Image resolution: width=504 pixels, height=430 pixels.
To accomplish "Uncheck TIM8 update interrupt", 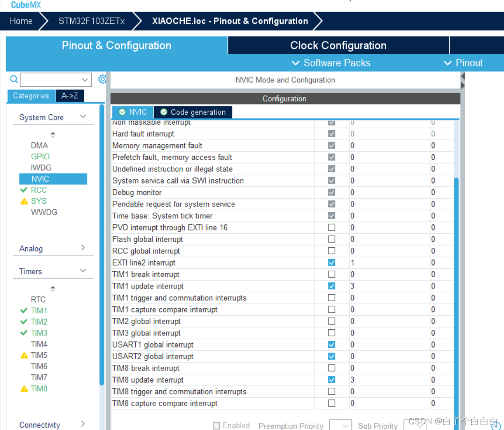I will (331, 380).
